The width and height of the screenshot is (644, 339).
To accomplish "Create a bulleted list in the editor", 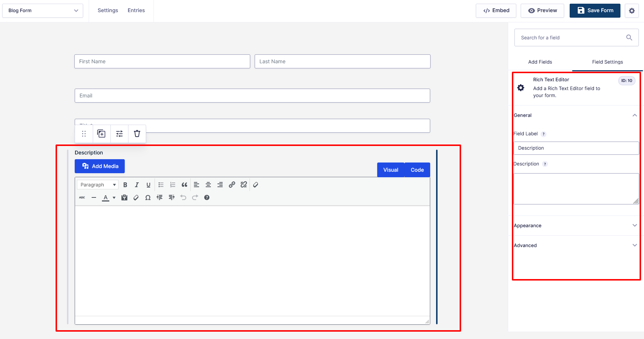I will click(x=161, y=185).
